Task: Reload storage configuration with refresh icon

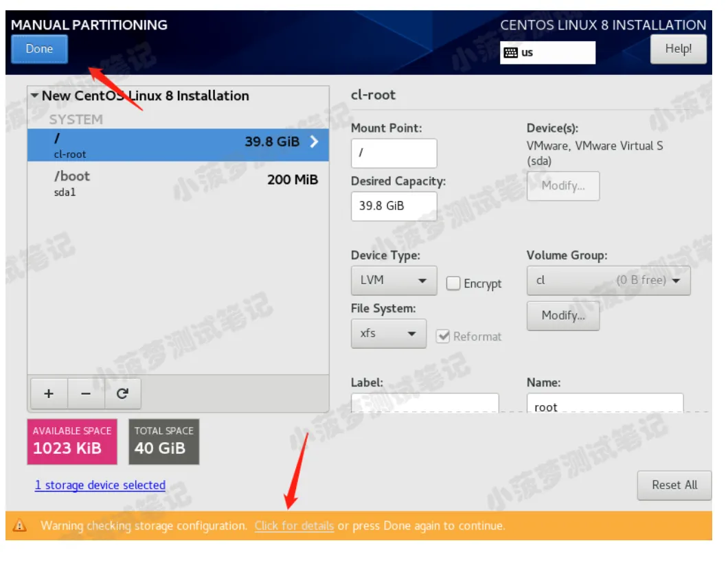Action: tap(122, 393)
